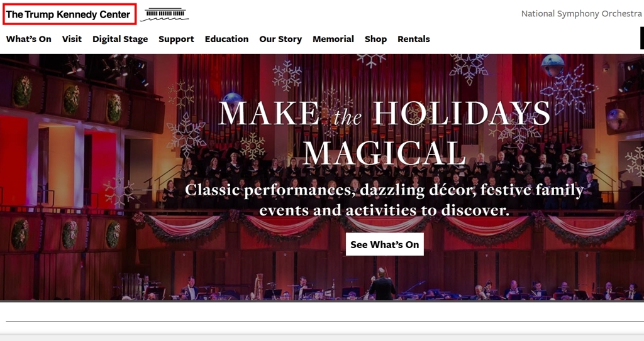Click the See What's On button
Screen dimensions: 644x341
[x=384, y=244]
